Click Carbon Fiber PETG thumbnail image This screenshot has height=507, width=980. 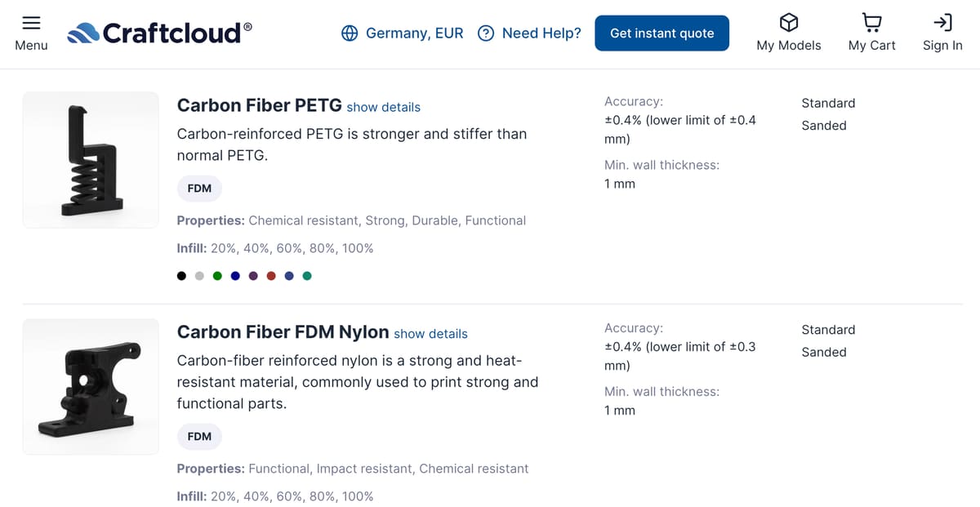click(91, 160)
